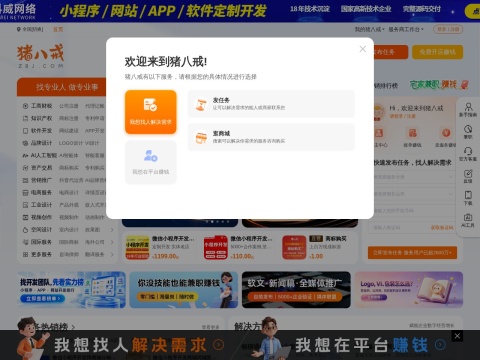The width and height of the screenshot is (480, 360).
Task: Open 微信小程序开发 1199.00 product thumbnail
Action: click(x=137, y=248)
